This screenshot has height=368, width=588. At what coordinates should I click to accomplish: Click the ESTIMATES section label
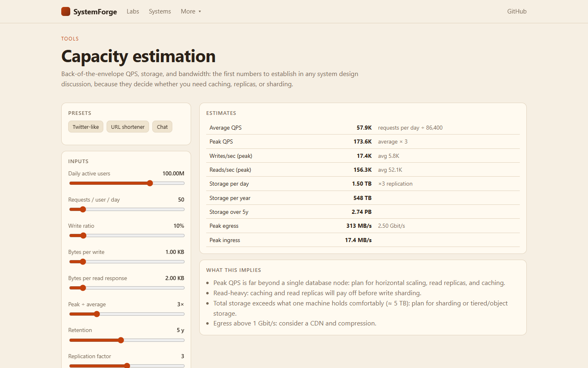[x=221, y=113]
